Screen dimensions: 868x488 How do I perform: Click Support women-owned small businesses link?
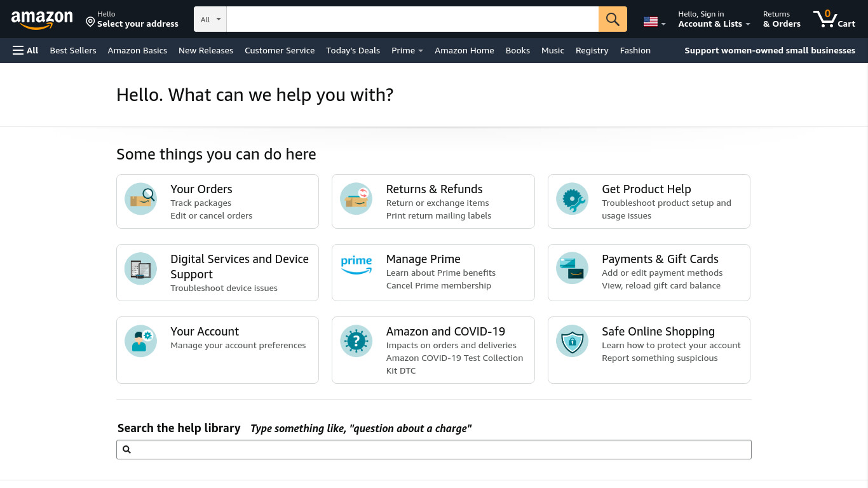770,50
